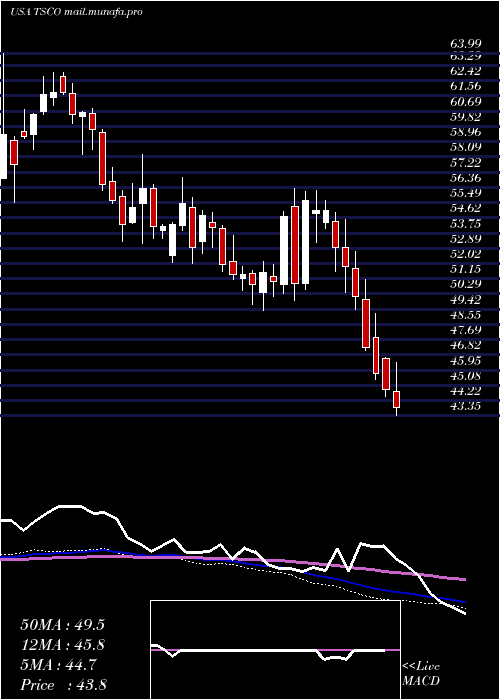500x700 pixels.
Task: Click the 55.49 price axis label
Action: 466,193
